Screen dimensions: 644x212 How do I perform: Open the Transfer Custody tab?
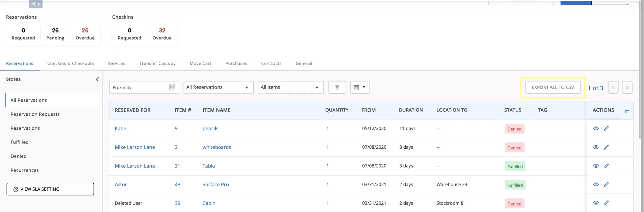click(157, 64)
